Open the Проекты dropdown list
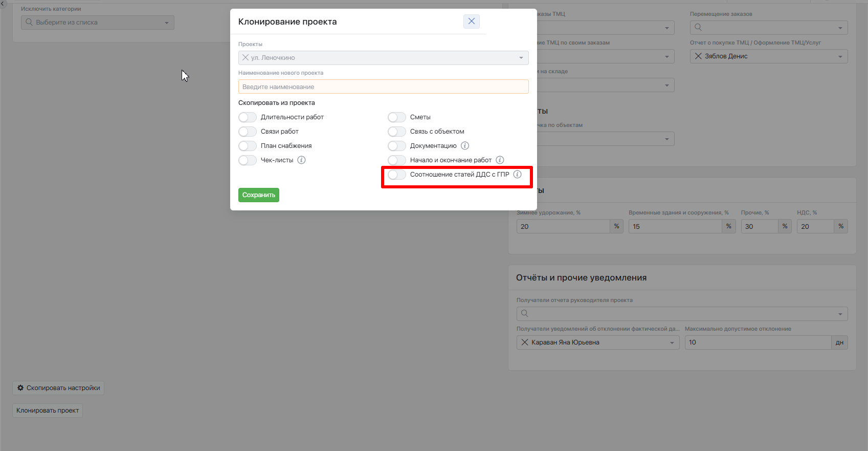Image resolution: width=868 pixels, height=451 pixels. pyautogui.click(x=521, y=58)
